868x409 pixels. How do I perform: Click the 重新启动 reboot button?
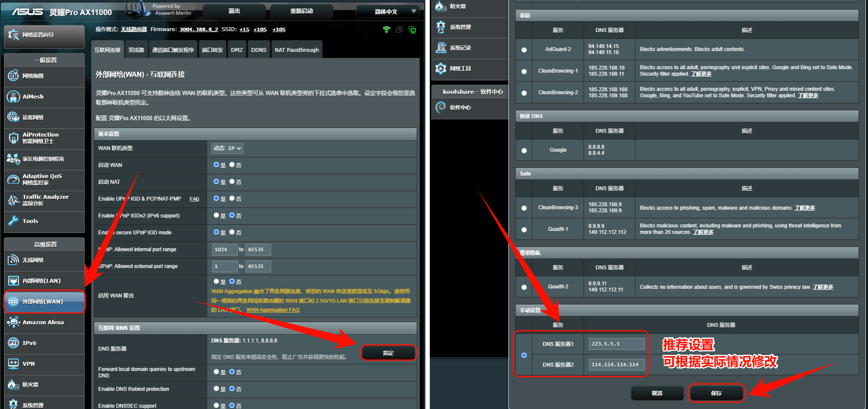click(x=302, y=11)
